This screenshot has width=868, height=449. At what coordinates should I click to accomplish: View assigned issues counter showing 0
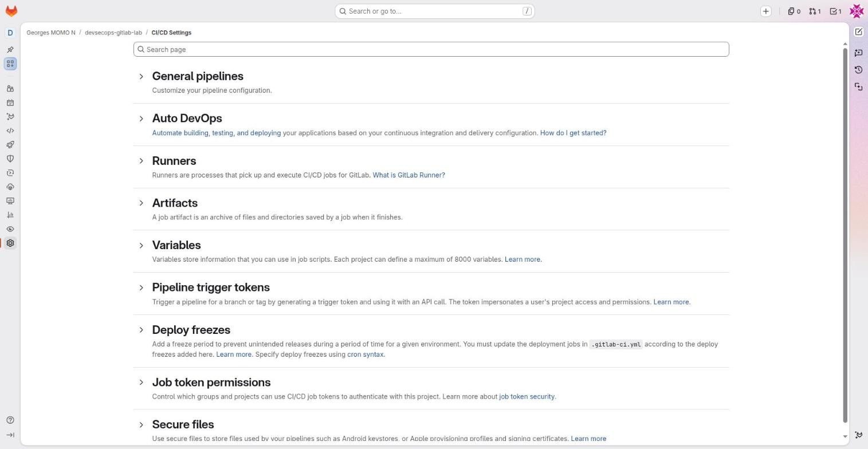[794, 11]
